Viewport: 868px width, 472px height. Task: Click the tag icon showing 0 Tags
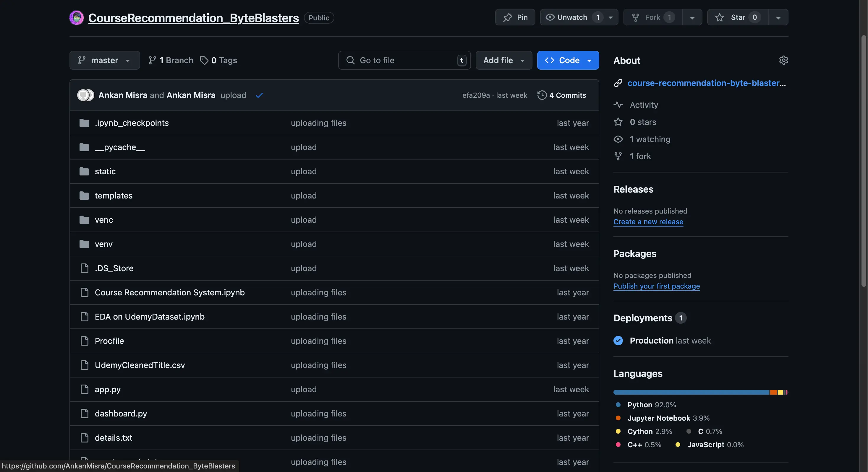coord(204,60)
